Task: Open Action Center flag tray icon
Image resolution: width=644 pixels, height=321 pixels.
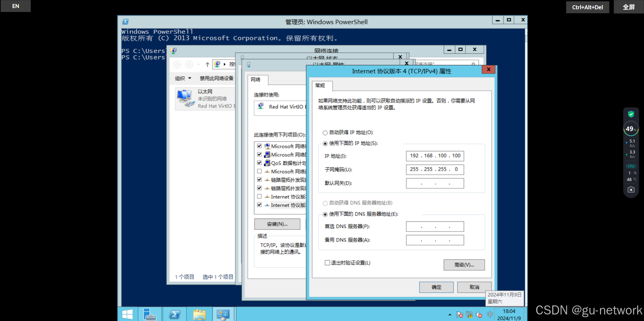Action: tap(460, 315)
